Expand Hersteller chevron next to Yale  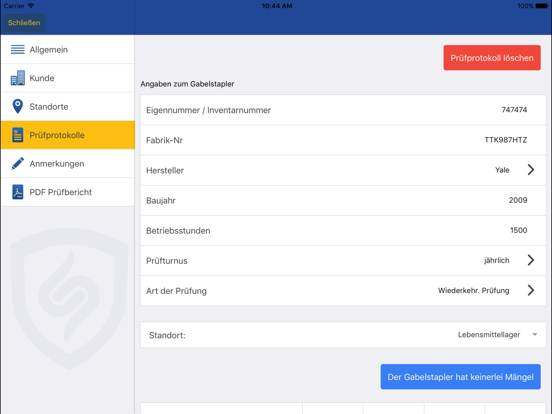(x=531, y=170)
